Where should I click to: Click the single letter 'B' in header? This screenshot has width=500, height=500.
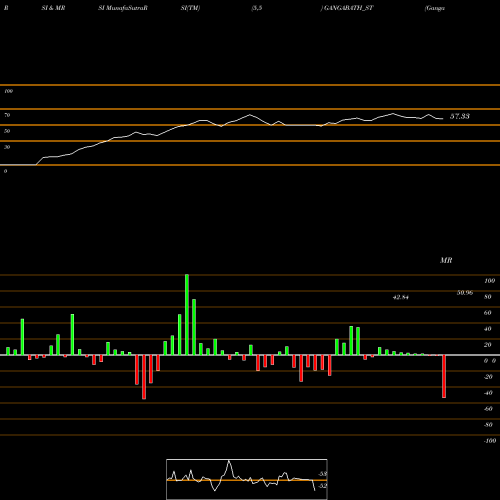pos(6,8)
